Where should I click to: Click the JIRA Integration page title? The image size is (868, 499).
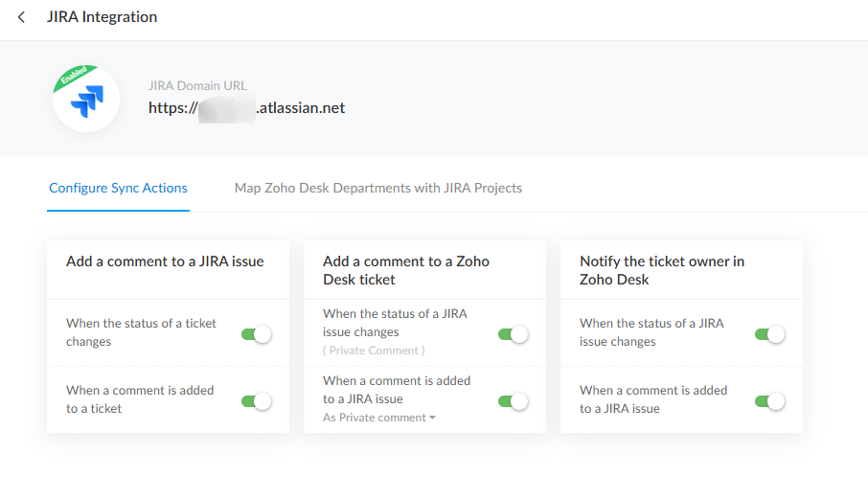(102, 17)
